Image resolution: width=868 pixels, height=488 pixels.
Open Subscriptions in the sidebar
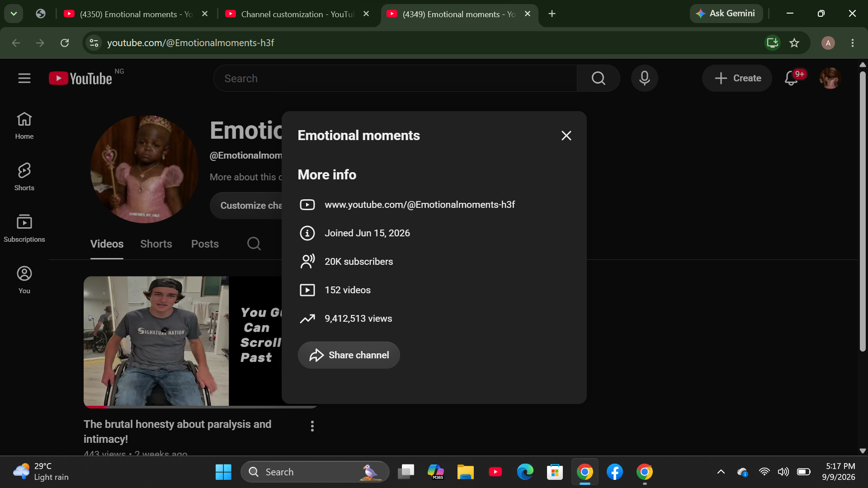tap(24, 228)
